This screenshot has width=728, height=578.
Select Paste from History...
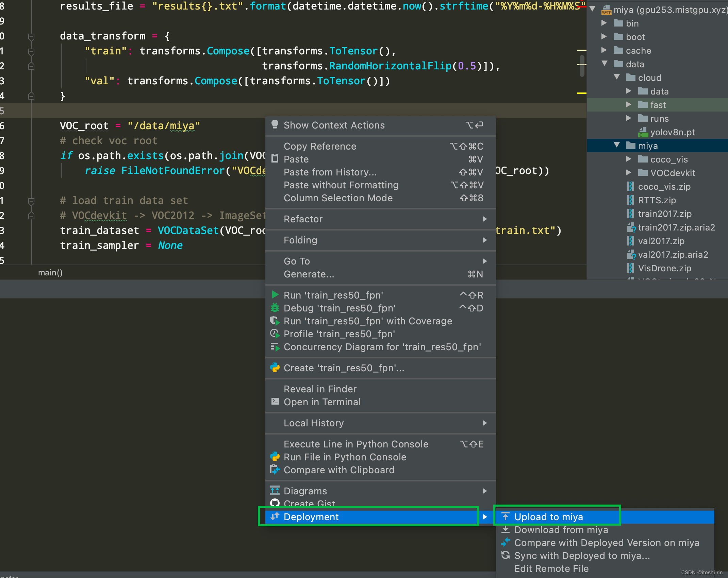[380, 172]
